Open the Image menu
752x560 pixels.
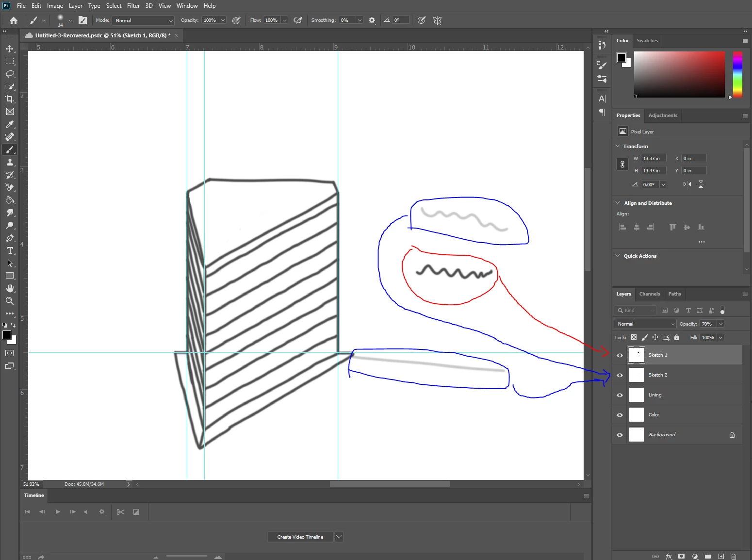pos(55,6)
